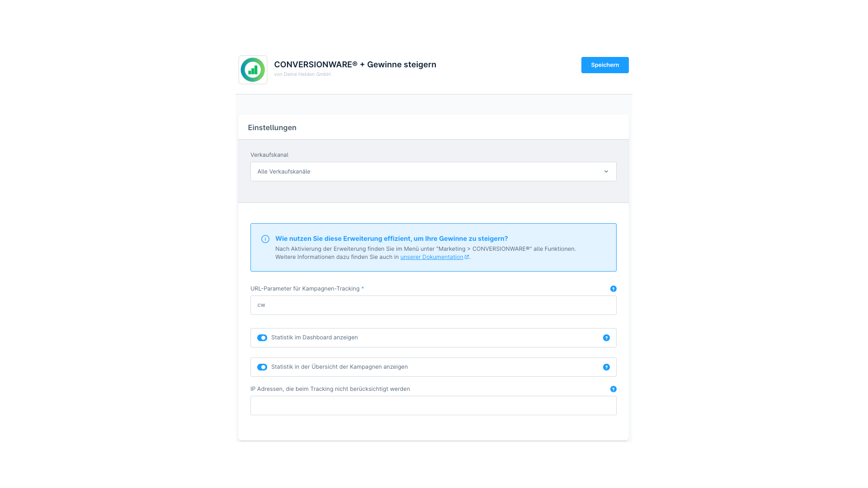This screenshot has width=868, height=488.
Task: Click the help icon next to IP Adressen
Action: point(613,389)
